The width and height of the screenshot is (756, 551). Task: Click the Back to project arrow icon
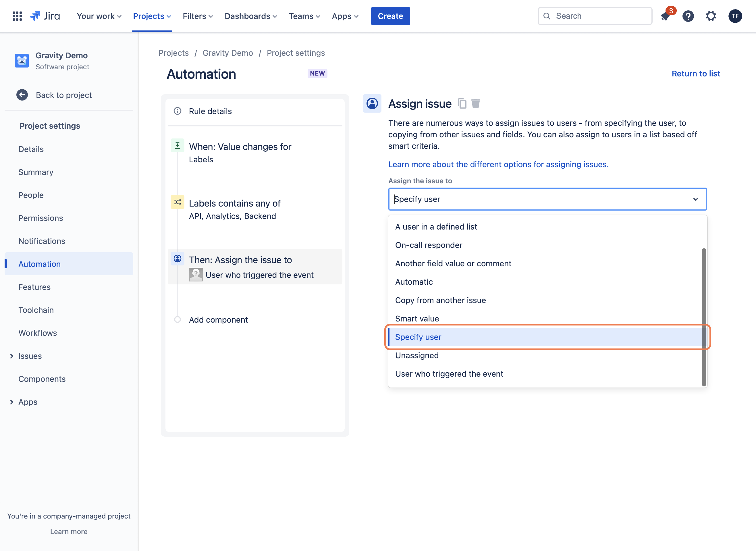coord(22,95)
